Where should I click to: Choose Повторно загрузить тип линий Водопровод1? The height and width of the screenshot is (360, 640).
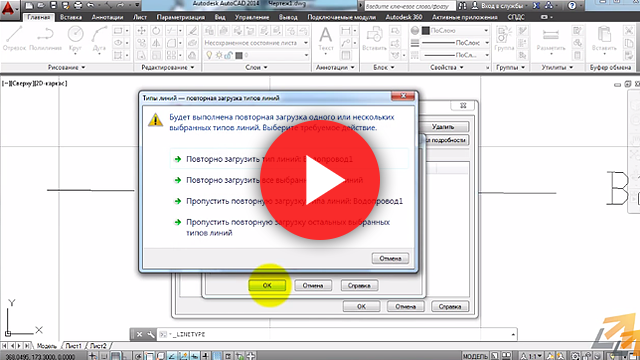pyautogui.click(x=289, y=159)
